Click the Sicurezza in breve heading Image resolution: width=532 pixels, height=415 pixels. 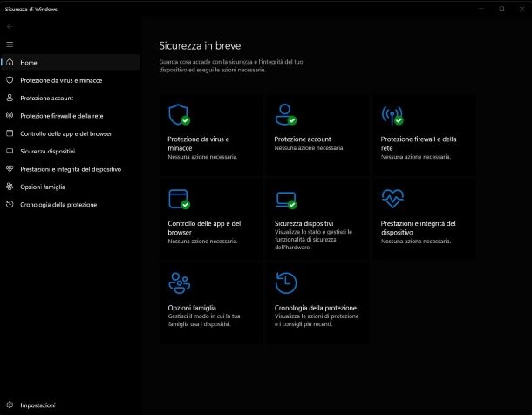200,45
